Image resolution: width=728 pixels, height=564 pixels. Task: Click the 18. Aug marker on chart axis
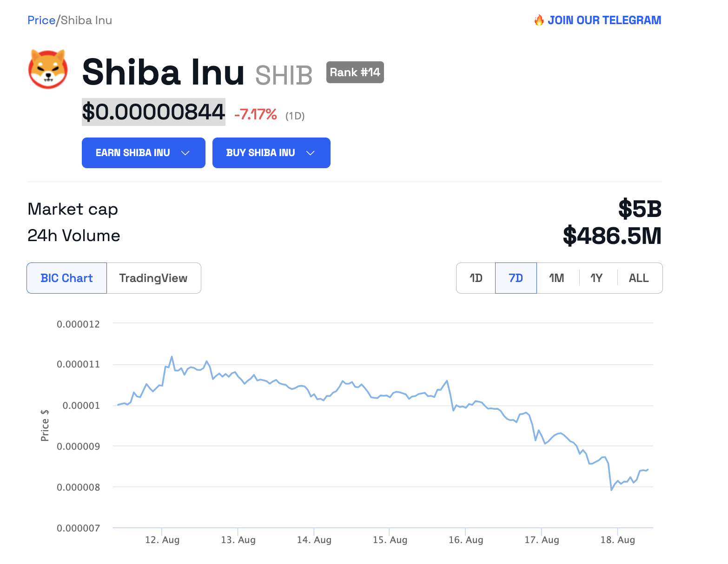point(617,540)
